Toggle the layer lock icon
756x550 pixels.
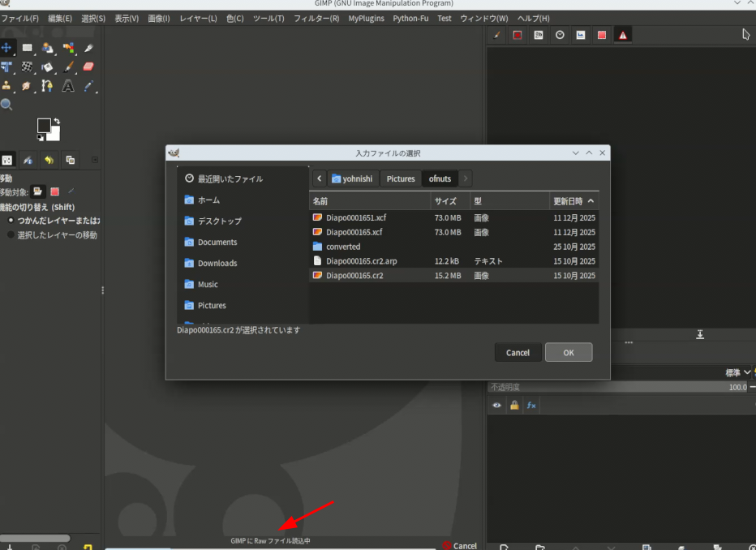[x=514, y=406]
